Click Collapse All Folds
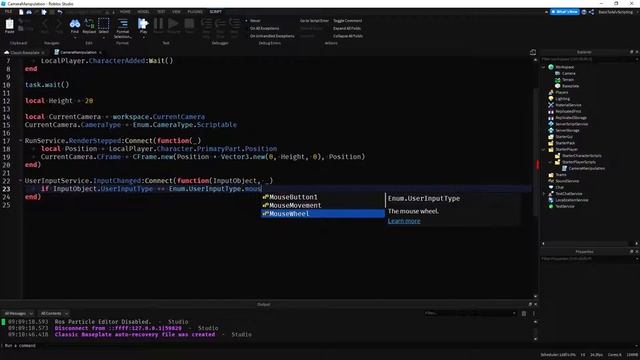This screenshot has height=360, width=640. 348,36
